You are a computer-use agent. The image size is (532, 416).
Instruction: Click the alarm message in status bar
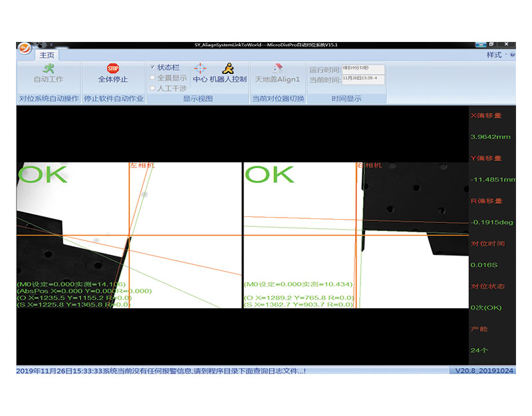pos(160,371)
